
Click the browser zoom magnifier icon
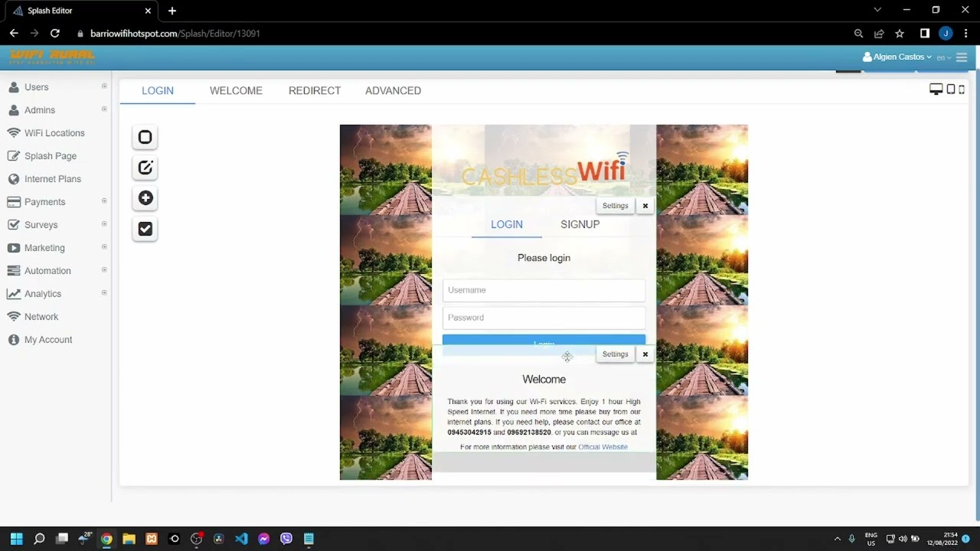(x=858, y=34)
